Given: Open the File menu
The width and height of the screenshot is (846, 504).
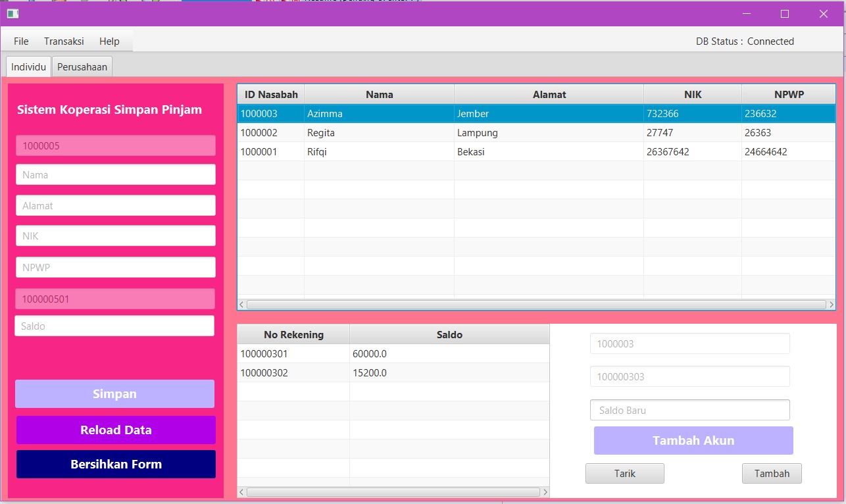Looking at the screenshot, I should coord(20,41).
